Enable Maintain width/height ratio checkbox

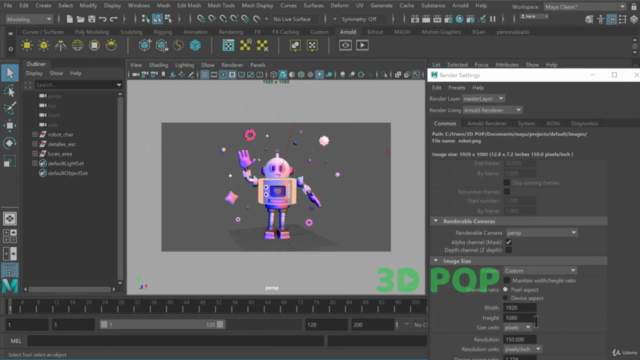(507, 280)
